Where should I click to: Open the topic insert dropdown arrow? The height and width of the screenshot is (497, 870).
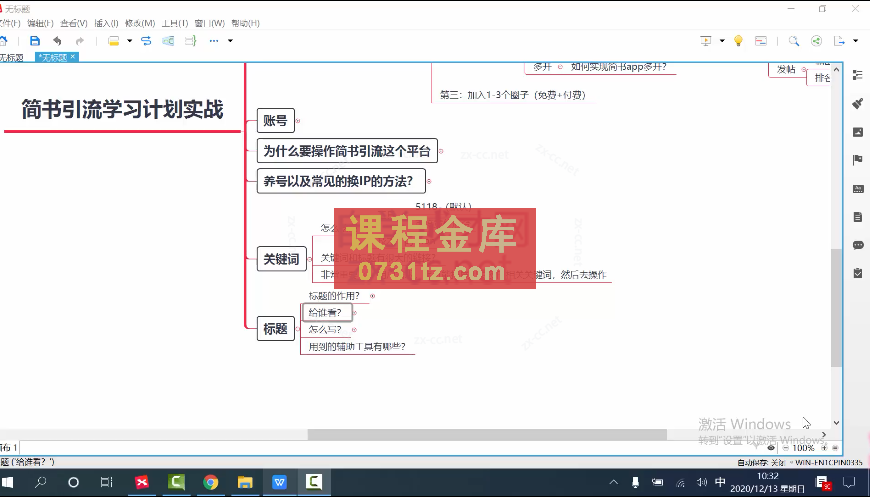click(x=129, y=40)
